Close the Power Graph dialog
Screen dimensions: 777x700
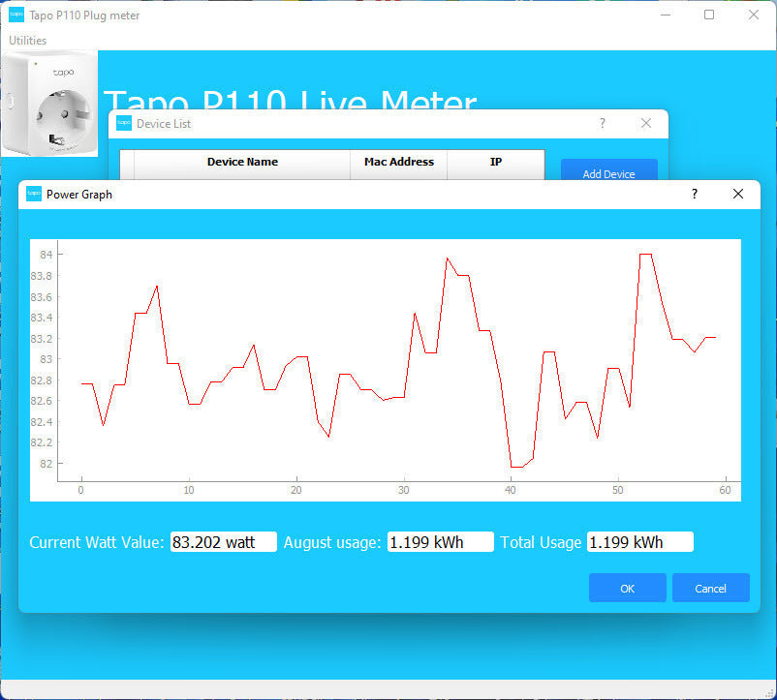pos(738,194)
